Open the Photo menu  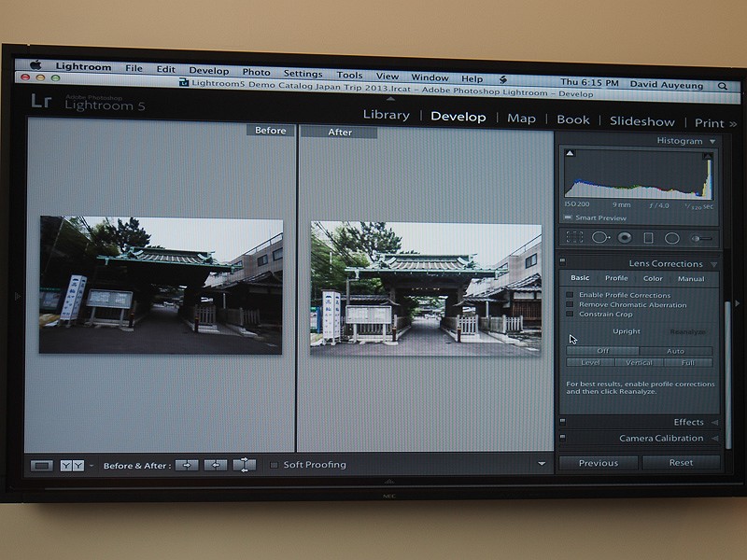256,72
